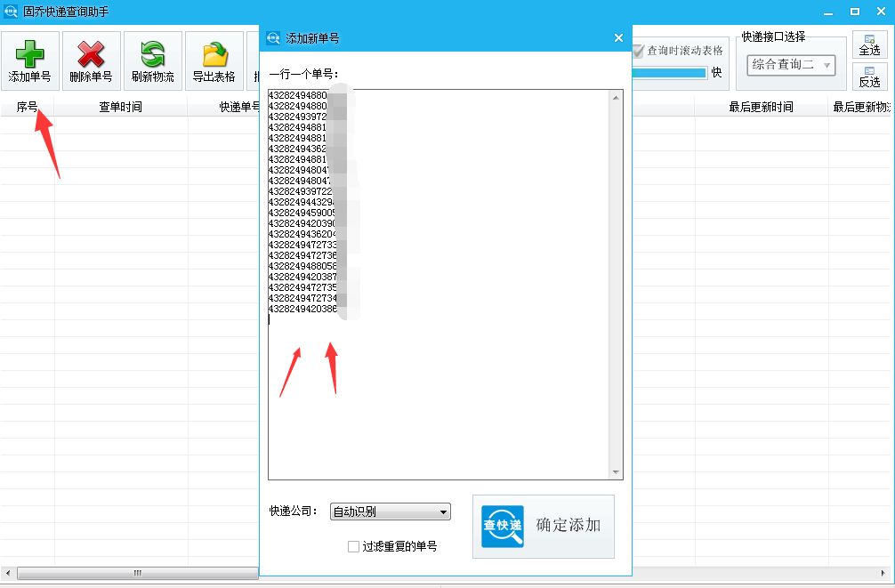Select the 添加单号 add tracking number tool

tap(29, 60)
